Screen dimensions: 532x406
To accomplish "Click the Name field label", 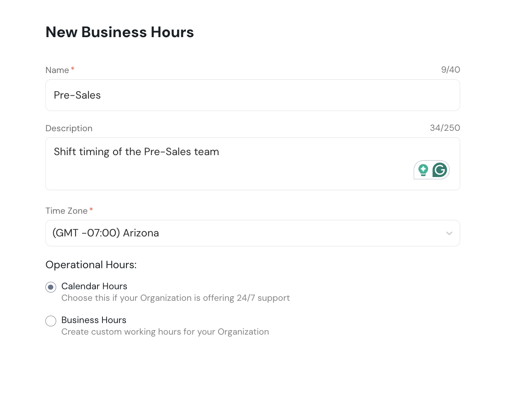I will pyautogui.click(x=57, y=70).
